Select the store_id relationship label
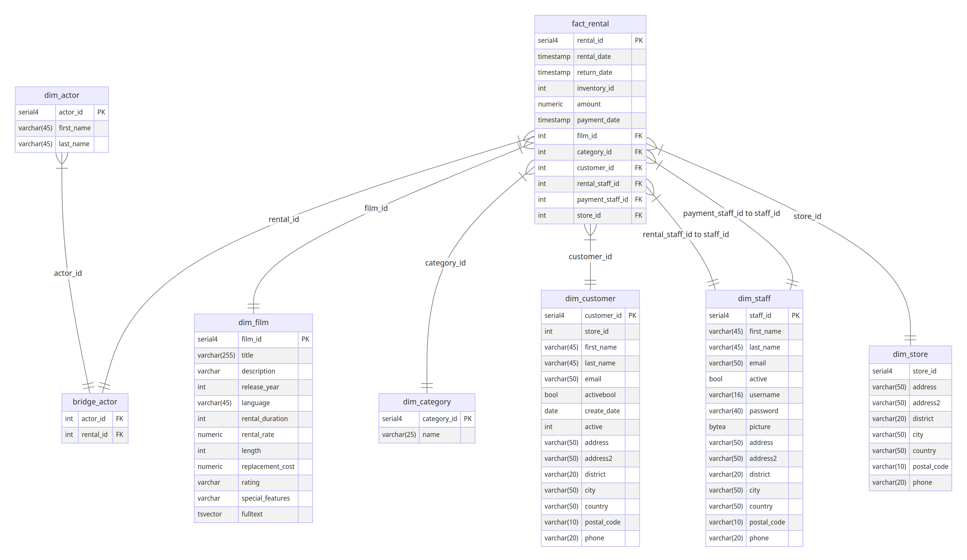The height and width of the screenshot is (560, 967). click(807, 216)
